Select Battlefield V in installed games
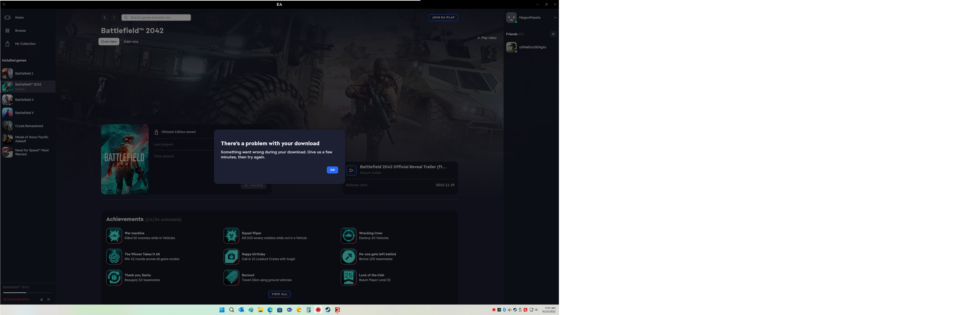The image size is (980, 315). [28, 113]
